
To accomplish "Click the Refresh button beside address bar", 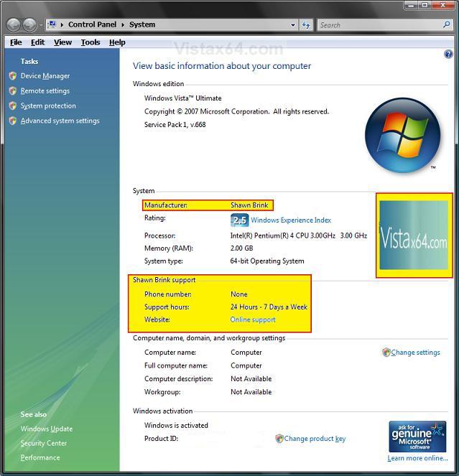I will (x=306, y=25).
